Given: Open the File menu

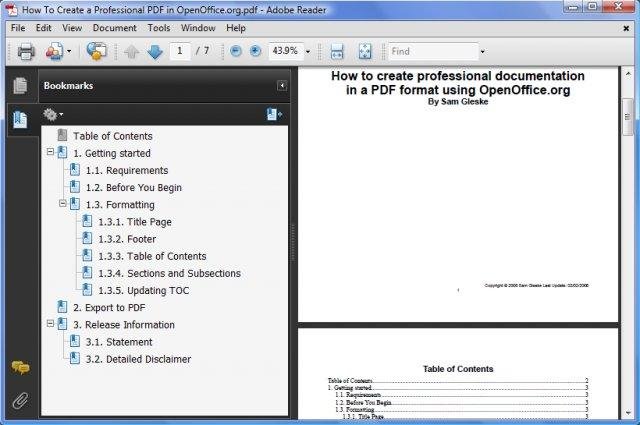Looking at the screenshot, I should pos(18,28).
